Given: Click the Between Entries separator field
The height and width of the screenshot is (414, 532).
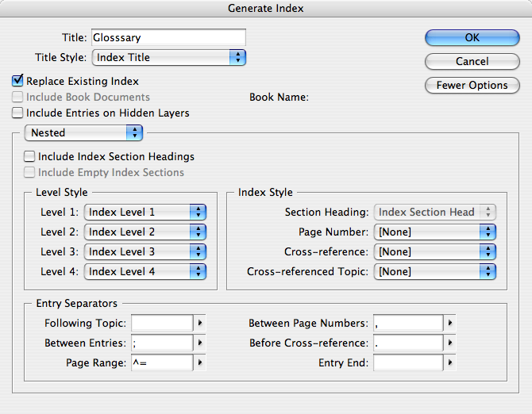Looking at the screenshot, I should coord(162,343).
